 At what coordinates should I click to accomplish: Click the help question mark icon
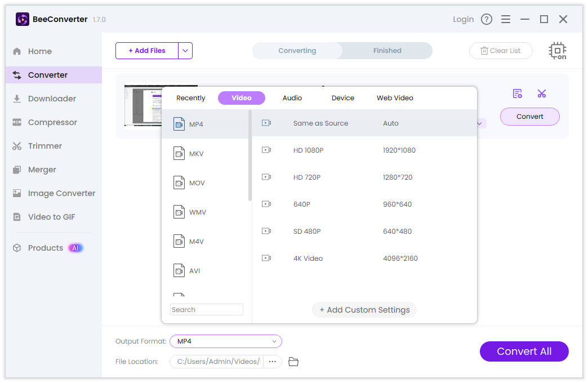pos(487,19)
